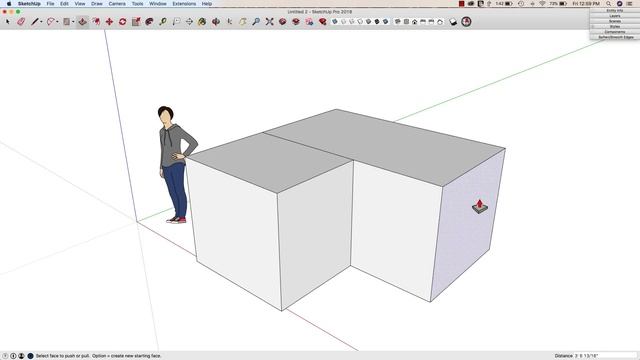Screen dimensions: 640x360
Task: Open the View menu
Action: click(x=80, y=4)
